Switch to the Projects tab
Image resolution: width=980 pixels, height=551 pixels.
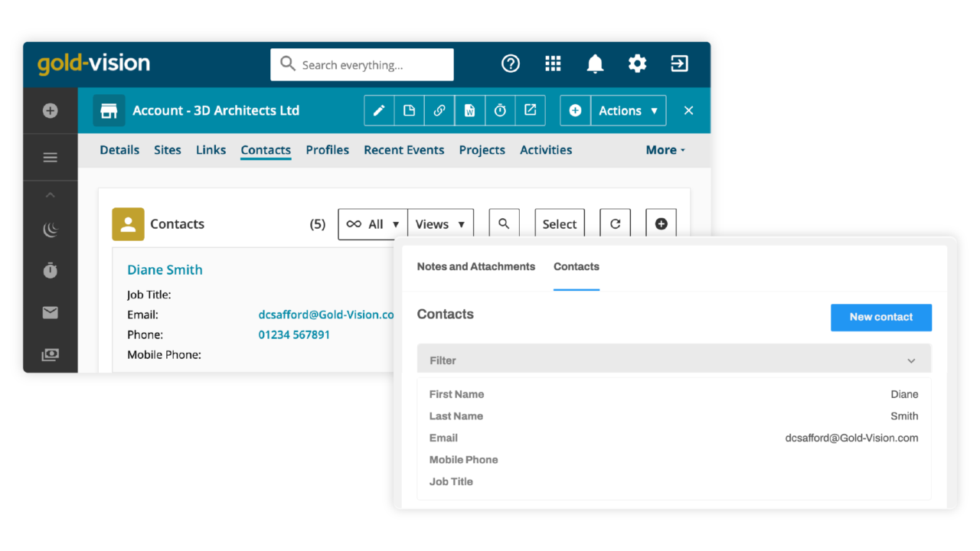click(x=482, y=150)
